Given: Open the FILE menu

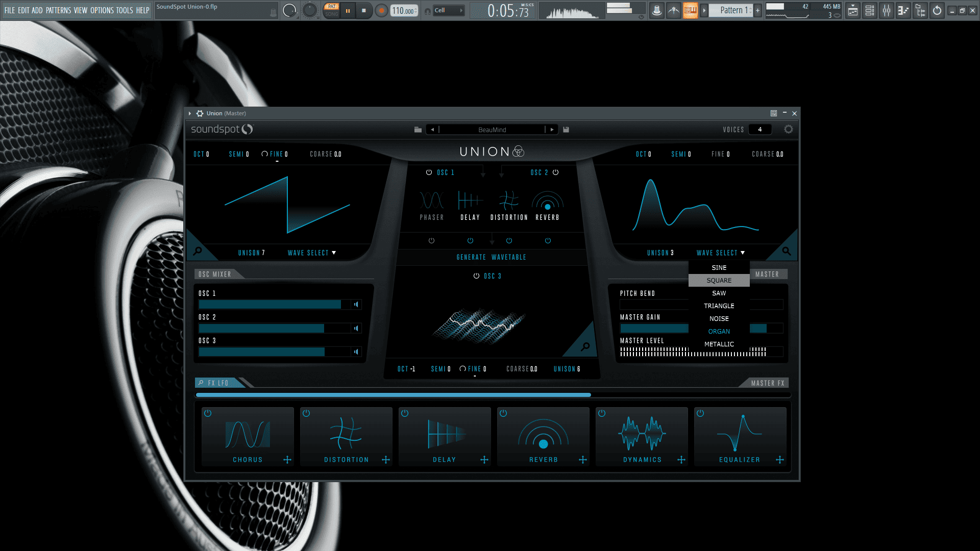Looking at the screenshot, I should pyautogui.click(x=10, y=10).
